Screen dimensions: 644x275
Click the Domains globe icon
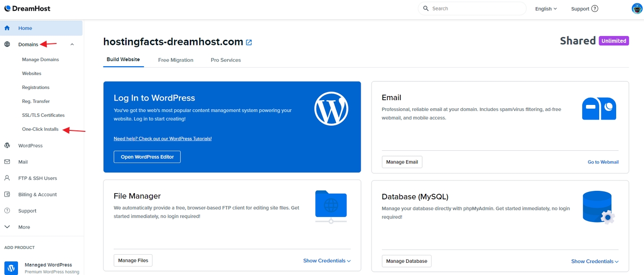tap(7, 44)
